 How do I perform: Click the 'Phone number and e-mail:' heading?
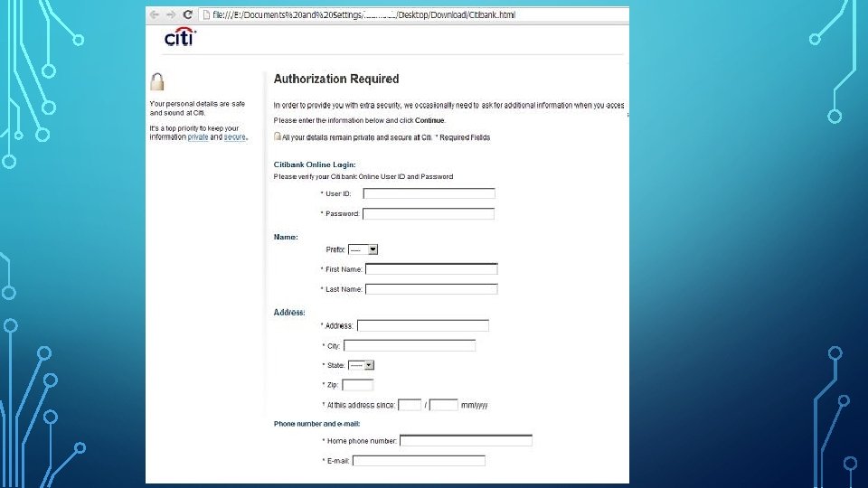pos(316,424)
